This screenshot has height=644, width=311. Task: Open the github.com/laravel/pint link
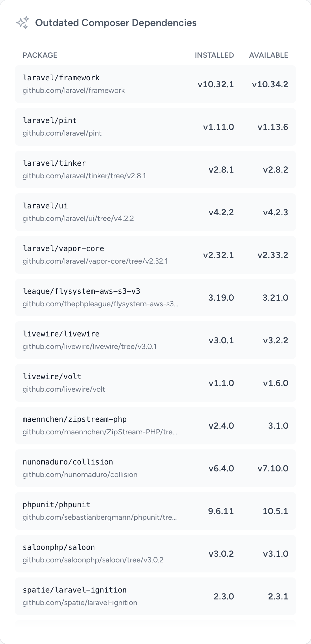62,133
